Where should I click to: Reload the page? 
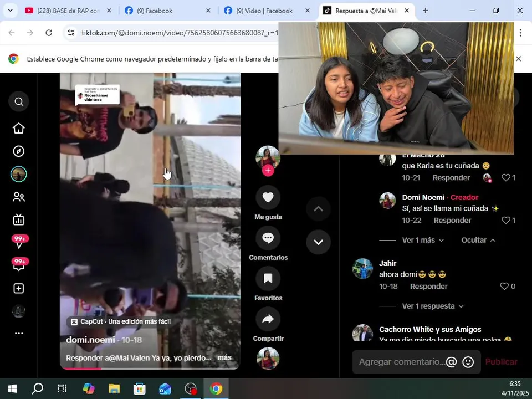[49, 33]
